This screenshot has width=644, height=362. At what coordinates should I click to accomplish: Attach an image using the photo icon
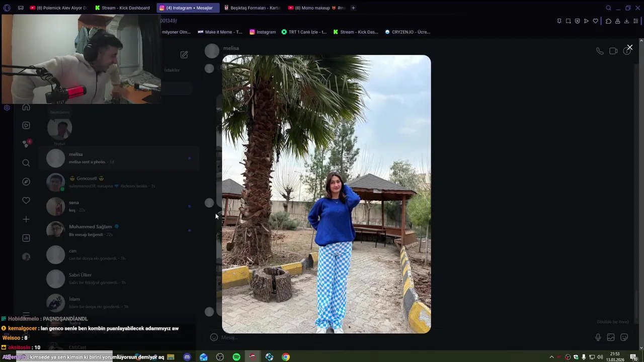[x=611, y=337]
